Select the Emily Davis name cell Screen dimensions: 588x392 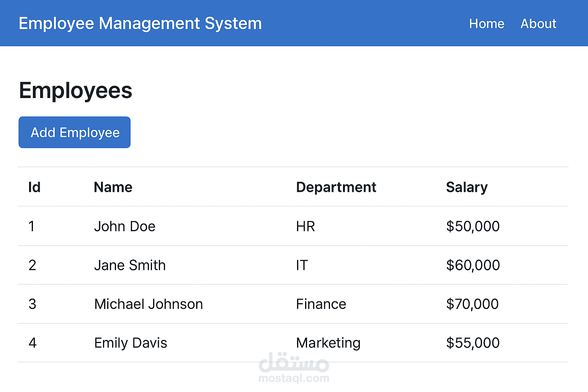(131, 343)
